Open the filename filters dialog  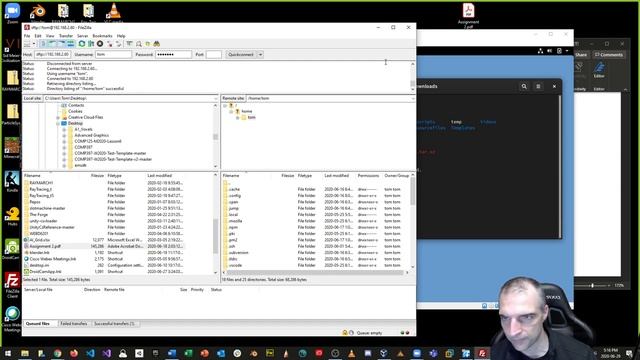129,44
